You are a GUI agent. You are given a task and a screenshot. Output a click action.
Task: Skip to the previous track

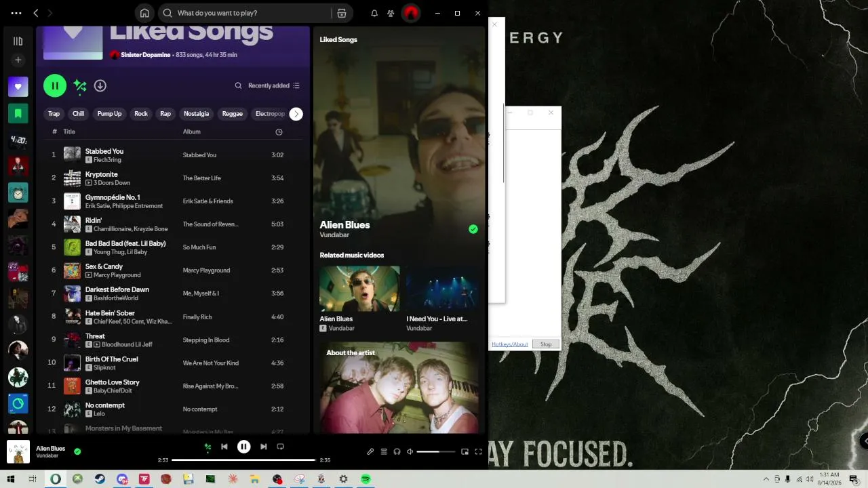(224, 447)
